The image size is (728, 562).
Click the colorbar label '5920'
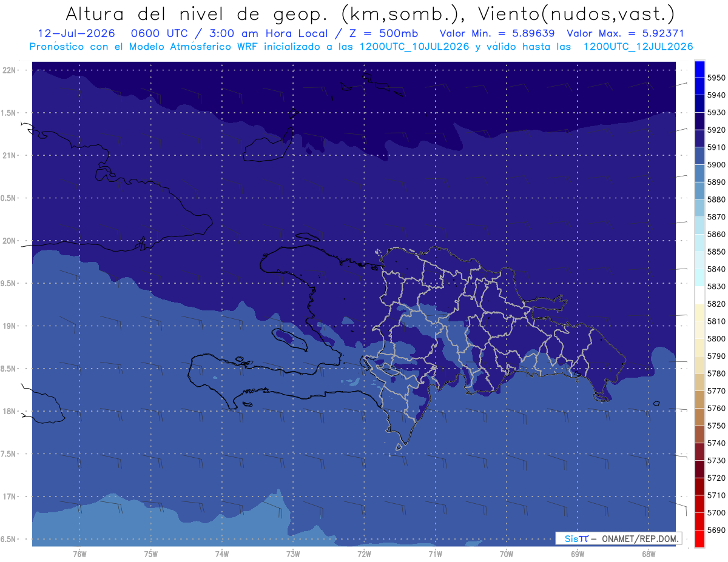pyautogui.click(x=716, y=130)
